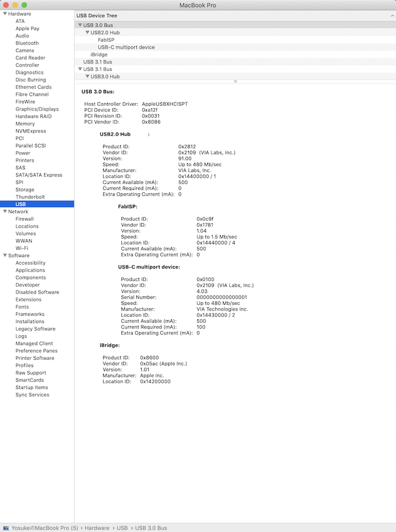This screenshot has width=396, height=532.
Task: Open Fonts under Software
Action: click(x=22, y=307)
